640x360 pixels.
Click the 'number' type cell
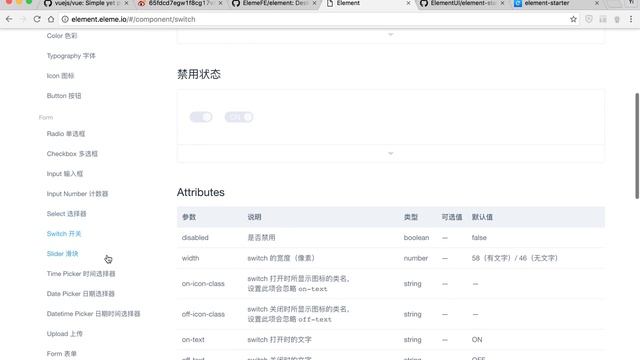coord(416,258)
